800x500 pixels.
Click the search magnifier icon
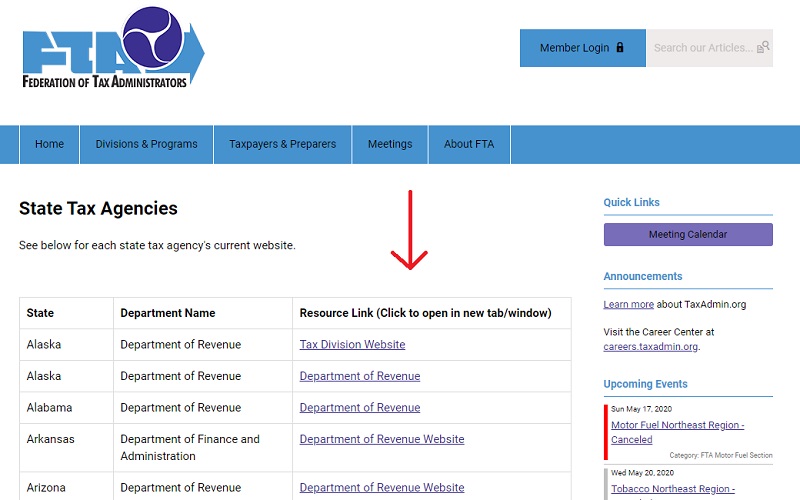tap(763, 47)
